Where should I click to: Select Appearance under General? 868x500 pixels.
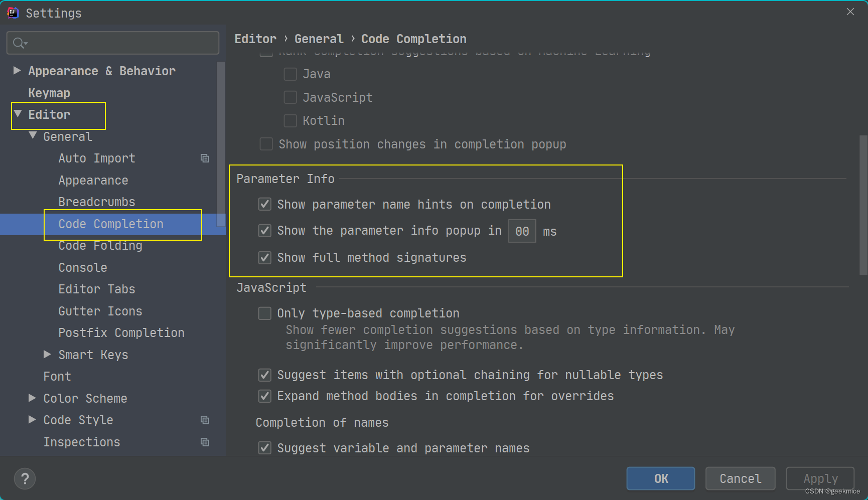(93, 181)
